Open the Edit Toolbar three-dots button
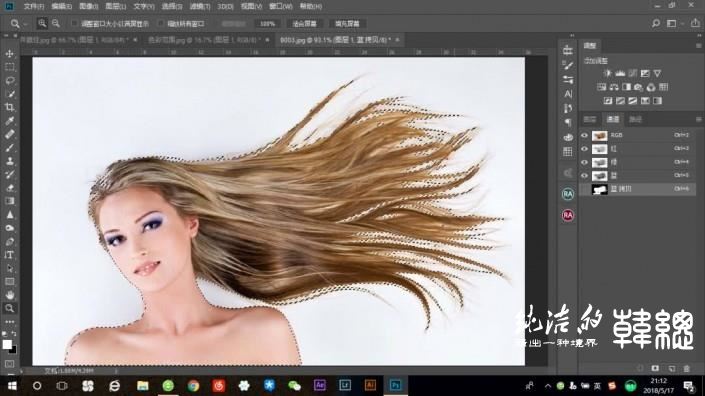This screenshot has width=705, height=396. click(9, 322)
